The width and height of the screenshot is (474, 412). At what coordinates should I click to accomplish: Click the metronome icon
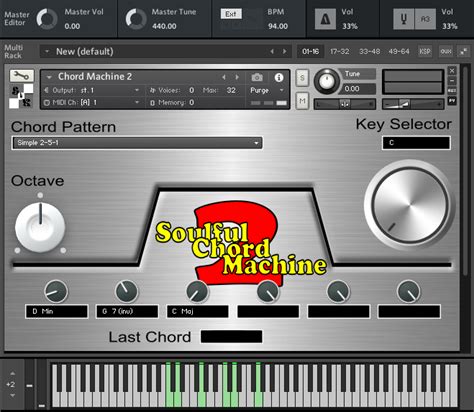pyautogui.click(x=325, y=19)
